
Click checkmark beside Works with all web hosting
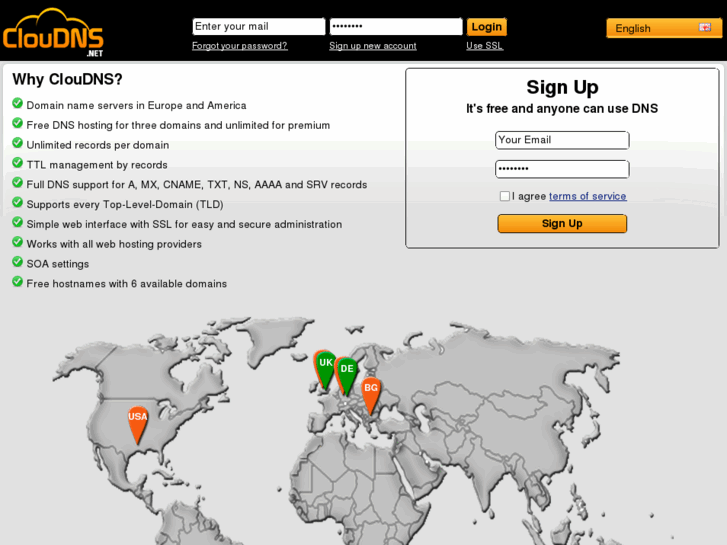(18, 242)
